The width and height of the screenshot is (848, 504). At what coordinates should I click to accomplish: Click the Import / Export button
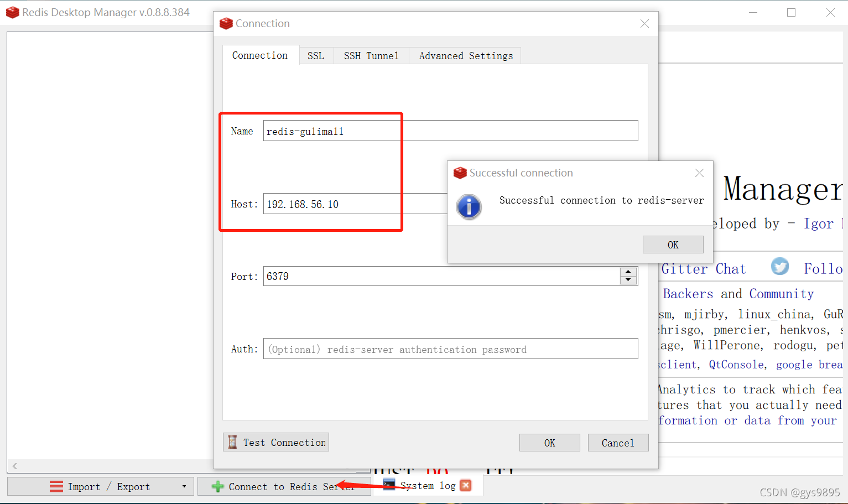(x=101, y=486)
